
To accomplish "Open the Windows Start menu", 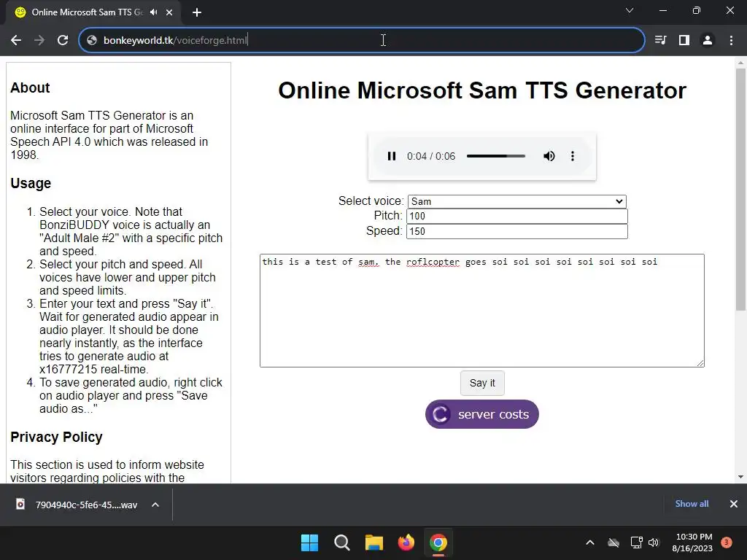I will click(309, 542).
